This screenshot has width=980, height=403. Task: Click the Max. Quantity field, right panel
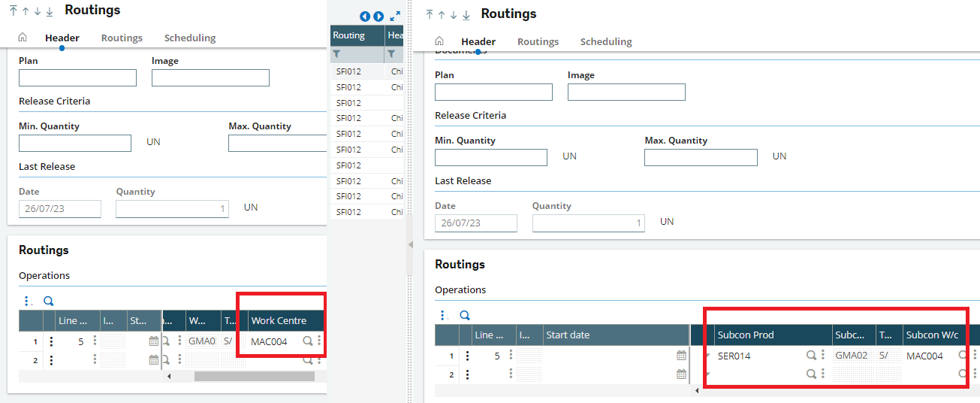click(x=701, y=157)
